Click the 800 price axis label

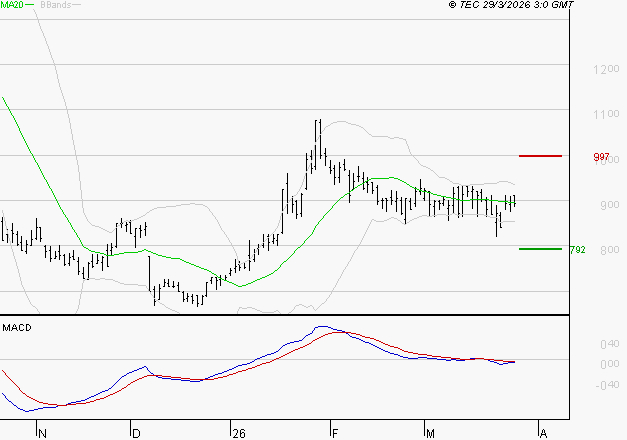609,250
